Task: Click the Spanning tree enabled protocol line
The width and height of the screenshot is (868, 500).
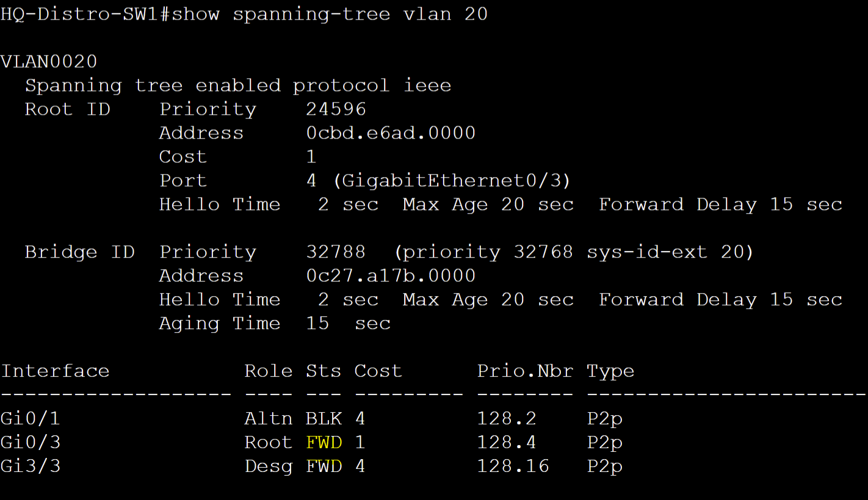Action: (238, 85)
